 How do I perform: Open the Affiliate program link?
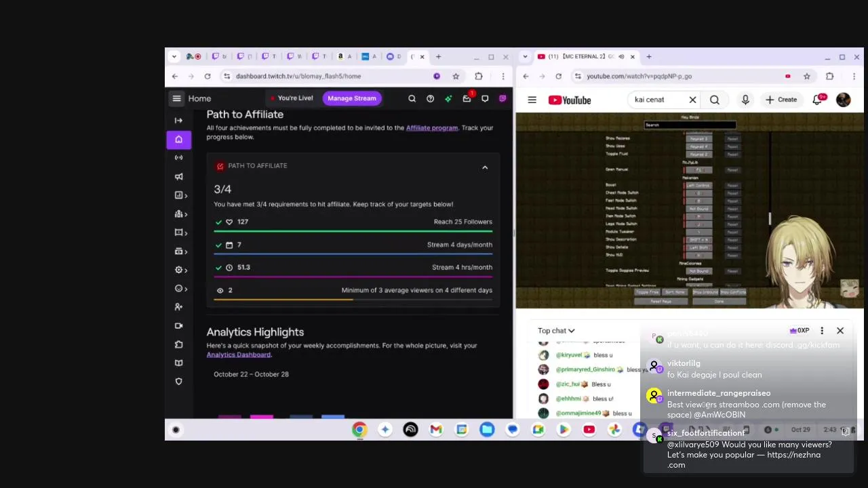[432, 127]
